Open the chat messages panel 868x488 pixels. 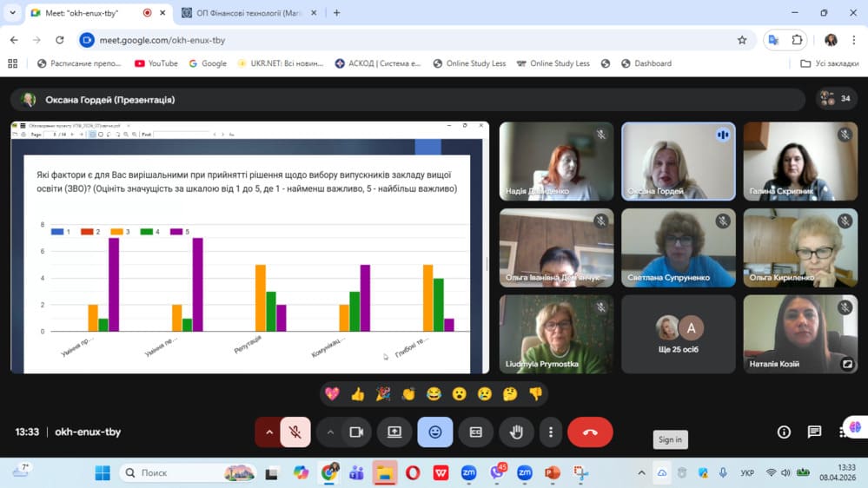pyautogui.click(x=814, y=432)
